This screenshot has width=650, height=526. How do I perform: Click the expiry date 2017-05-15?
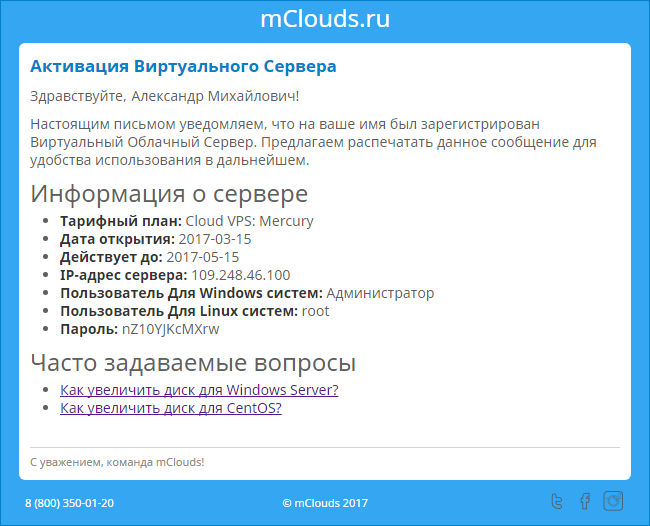coord(203,257)
